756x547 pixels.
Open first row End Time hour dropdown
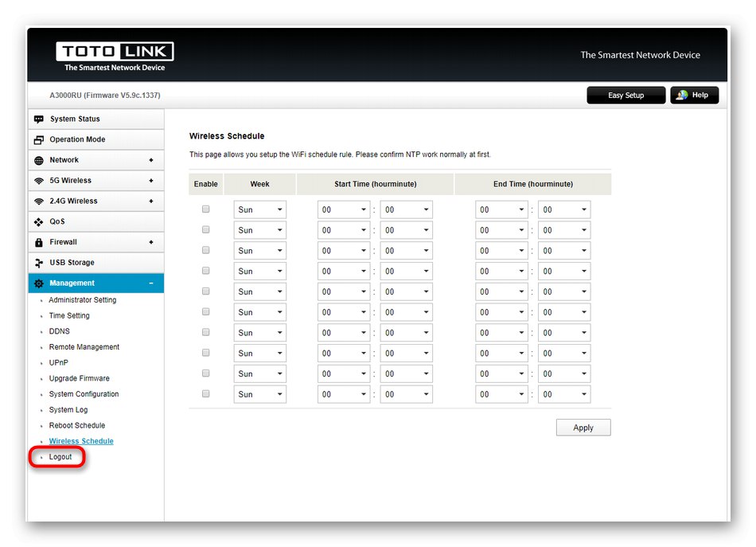501,210
